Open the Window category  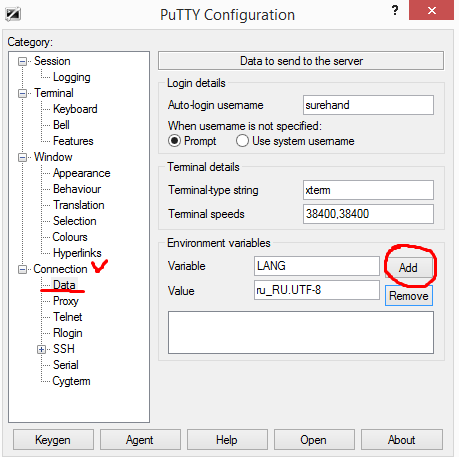coord(53,157)
